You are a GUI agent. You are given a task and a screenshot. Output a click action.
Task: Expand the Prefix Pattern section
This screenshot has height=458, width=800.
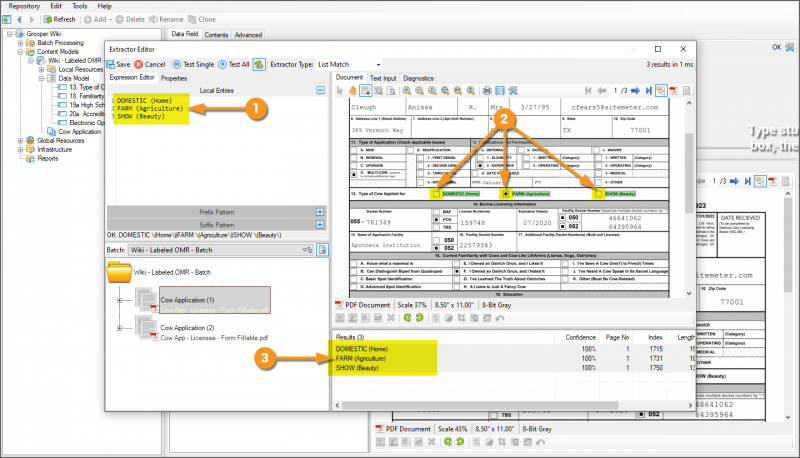point(320,212)
